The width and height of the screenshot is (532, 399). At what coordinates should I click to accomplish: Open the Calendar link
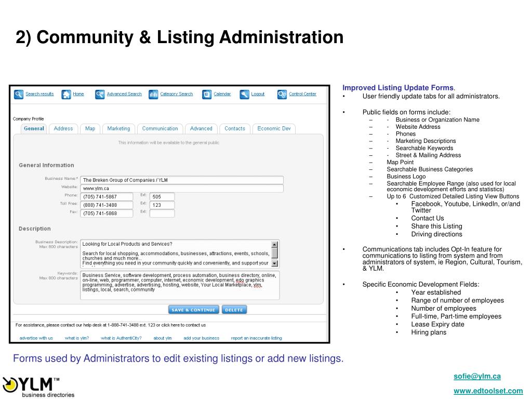222,94
